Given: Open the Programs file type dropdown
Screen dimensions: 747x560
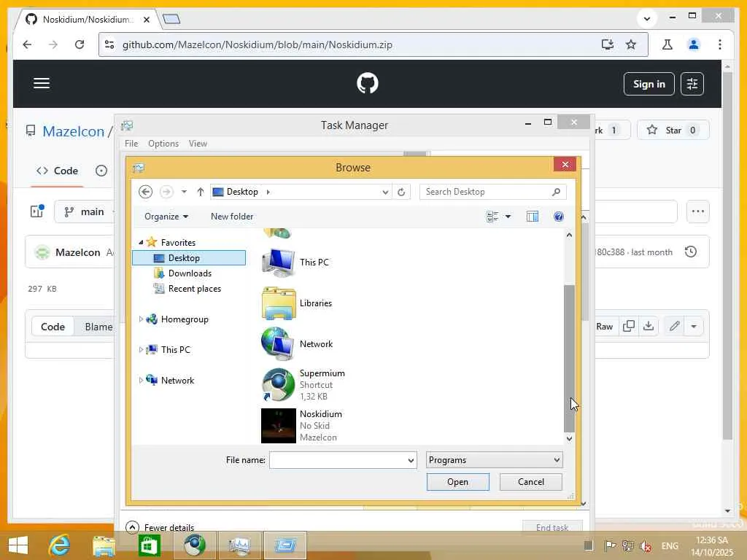Looking at the screenshot, I should tap(494, 460).
